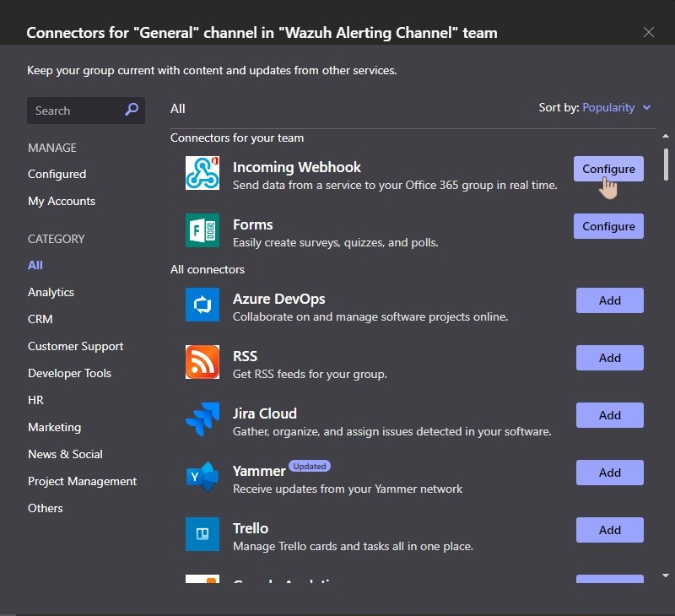Click 'Receive updates from your Yammer network'
The image size is (675, 616).
(348, 489)
